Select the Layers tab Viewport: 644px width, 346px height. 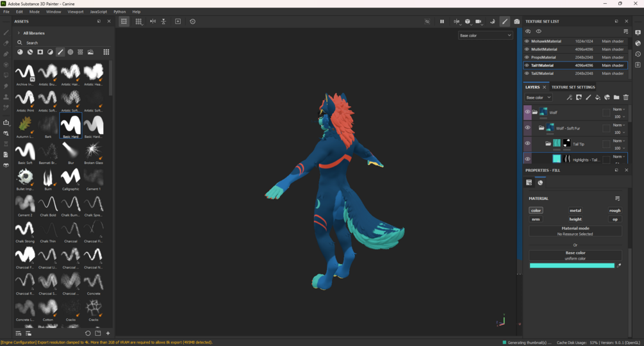pyautogui.click(x=533, y=87)
